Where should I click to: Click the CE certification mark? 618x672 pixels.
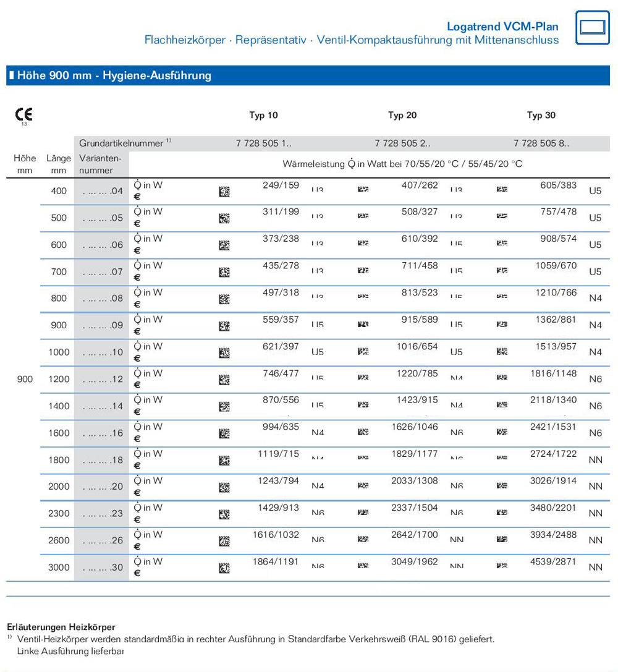click(x=23, y=115)
